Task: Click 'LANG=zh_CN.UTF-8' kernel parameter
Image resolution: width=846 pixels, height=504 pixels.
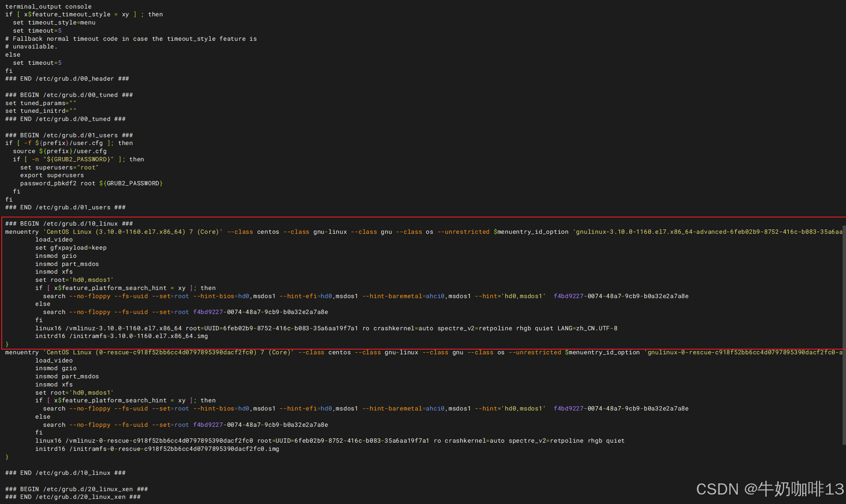Action: 587,328
